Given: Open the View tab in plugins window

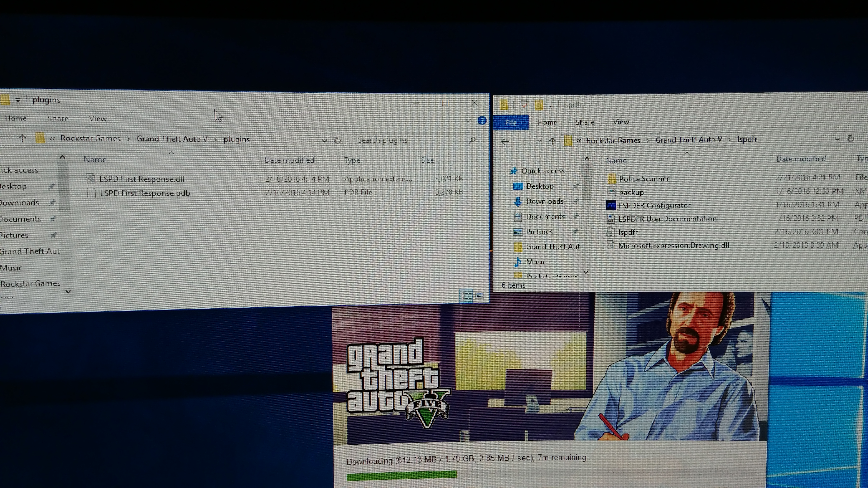Looking at the screenshot, I should click(98, 118).
